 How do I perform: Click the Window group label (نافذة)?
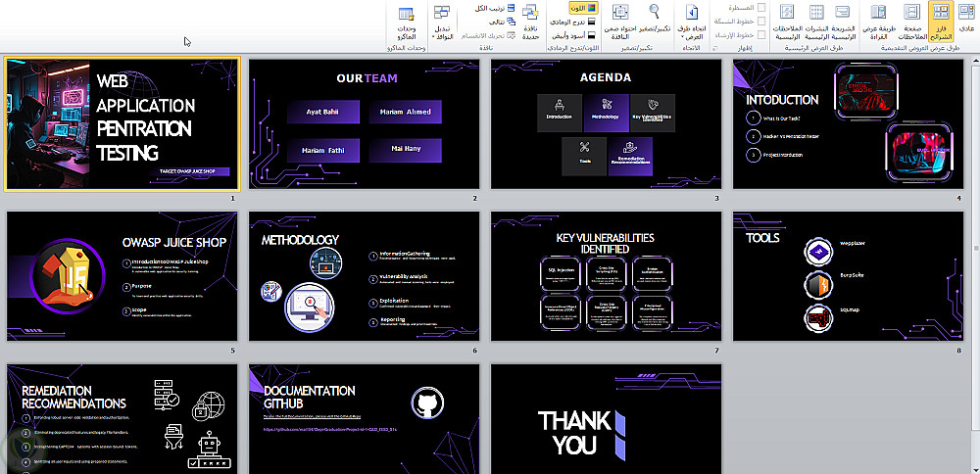point(486,47)
